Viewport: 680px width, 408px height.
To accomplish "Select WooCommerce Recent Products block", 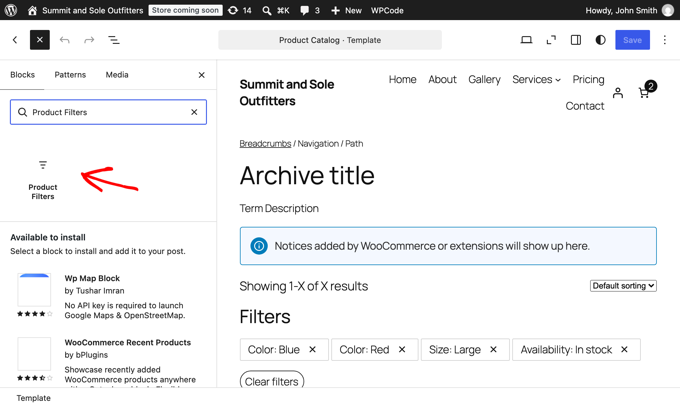I will [x=128, y=343].
